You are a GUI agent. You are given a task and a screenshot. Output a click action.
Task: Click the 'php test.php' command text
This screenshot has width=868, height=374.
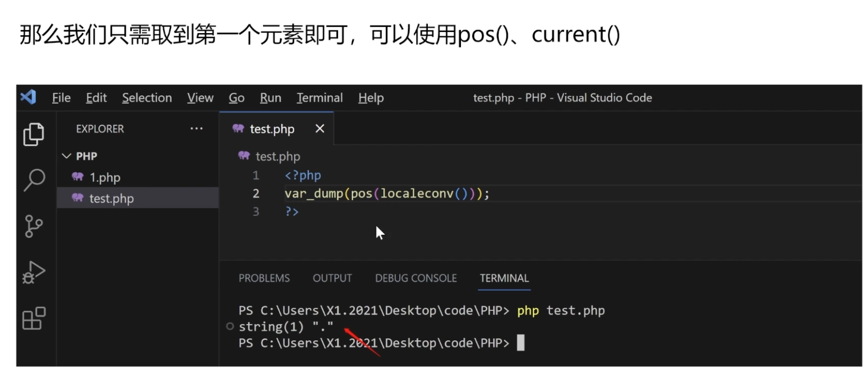561,310
